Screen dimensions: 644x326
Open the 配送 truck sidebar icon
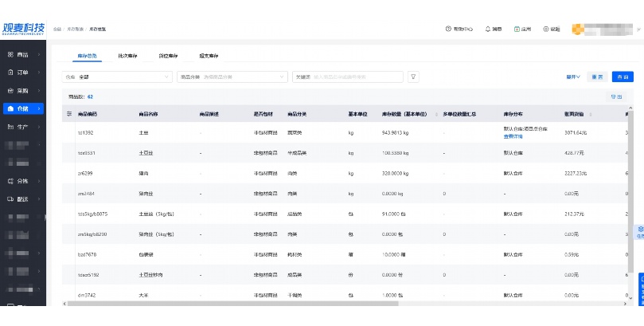pos(10,199)
